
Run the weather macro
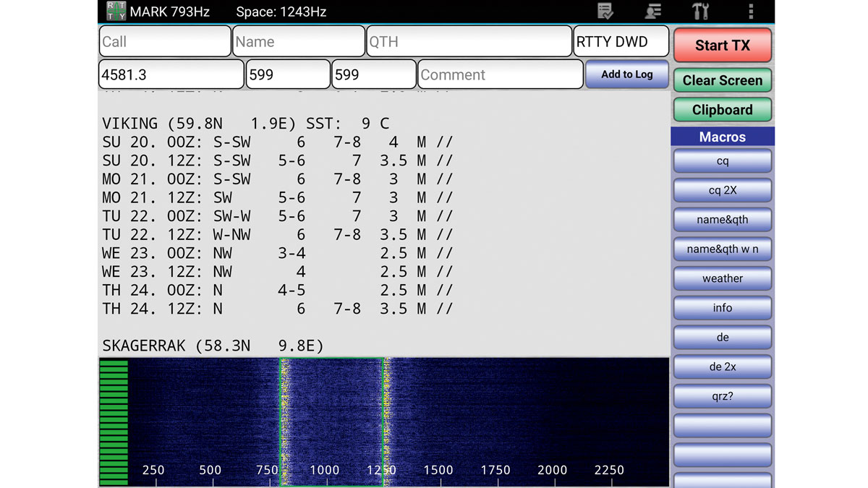point(722,278)
